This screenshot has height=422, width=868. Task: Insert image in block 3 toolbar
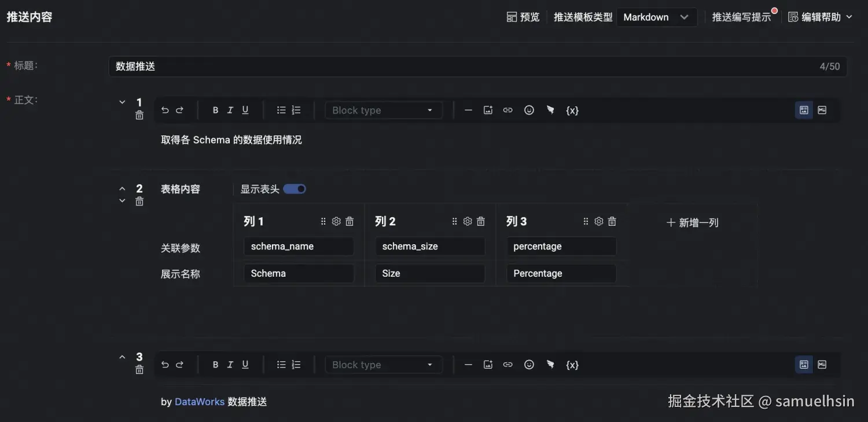488,365
